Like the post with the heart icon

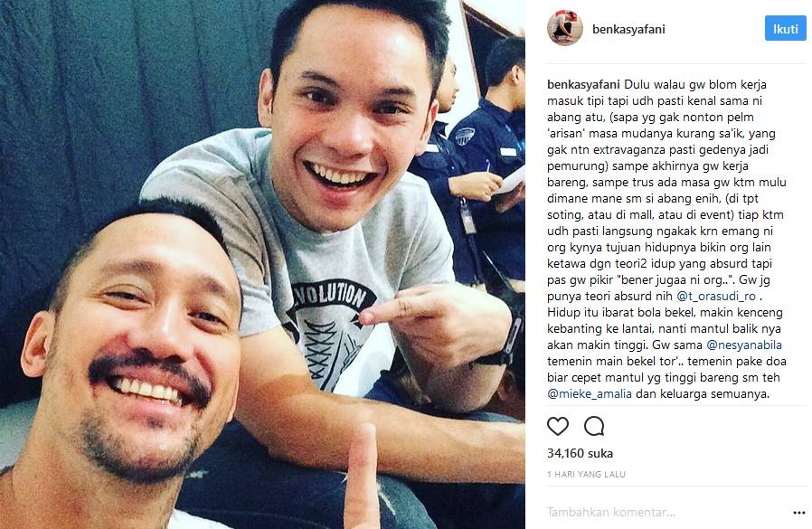click(x=558, y=426)
